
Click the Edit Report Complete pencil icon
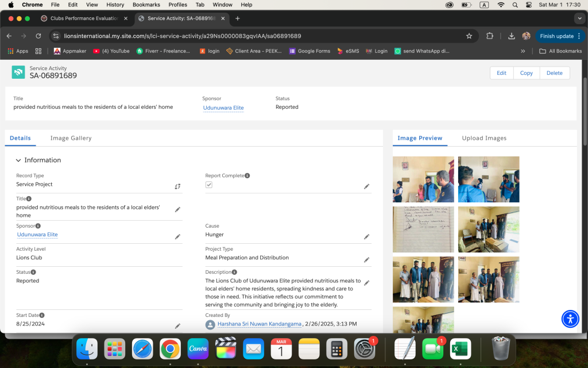(367, 186)
